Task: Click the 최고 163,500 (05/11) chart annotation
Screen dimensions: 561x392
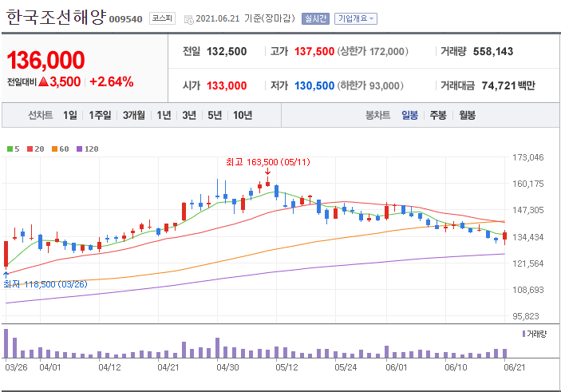Action: 268,162
